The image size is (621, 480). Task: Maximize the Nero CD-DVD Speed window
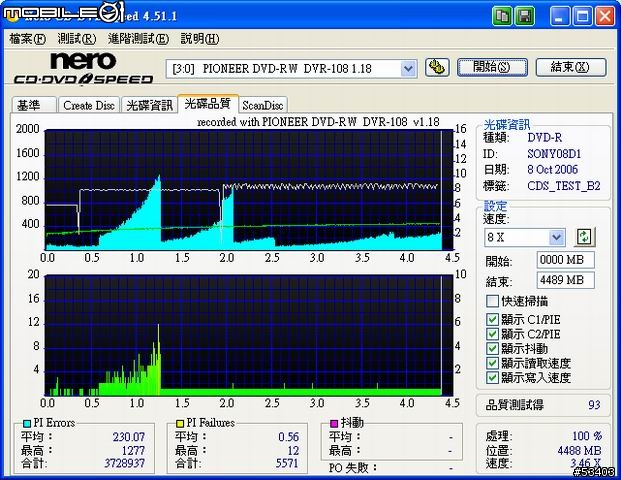click(583, 17)
